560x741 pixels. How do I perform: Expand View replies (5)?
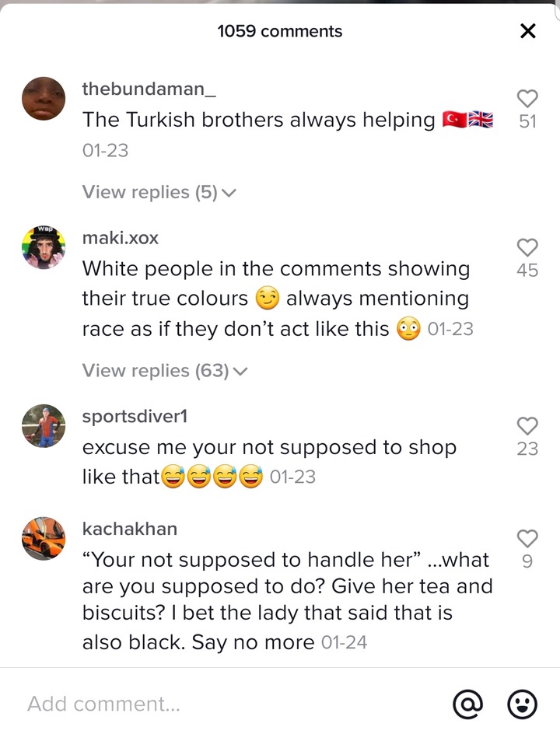click(x=159, y=192)
